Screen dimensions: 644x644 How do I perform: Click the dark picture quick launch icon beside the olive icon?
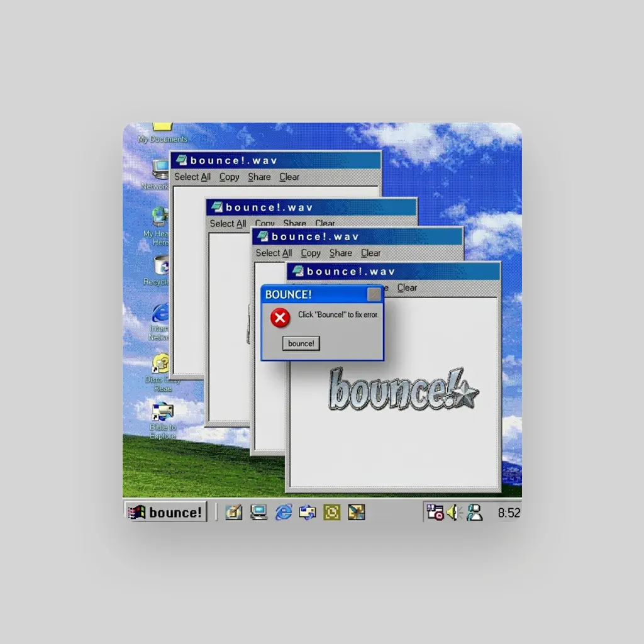point(356,512)
